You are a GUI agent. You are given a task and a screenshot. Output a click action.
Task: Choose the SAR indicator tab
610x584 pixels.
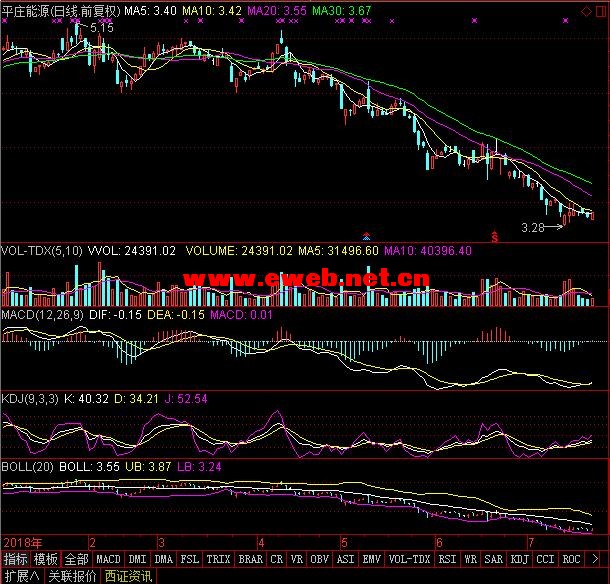pos(493,559)
